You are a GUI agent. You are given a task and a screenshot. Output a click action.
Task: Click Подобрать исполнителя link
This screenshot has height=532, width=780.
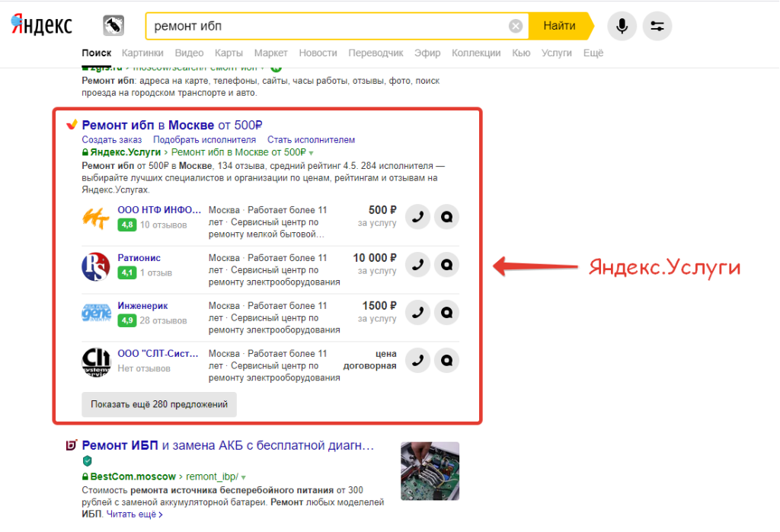point(204,140)
